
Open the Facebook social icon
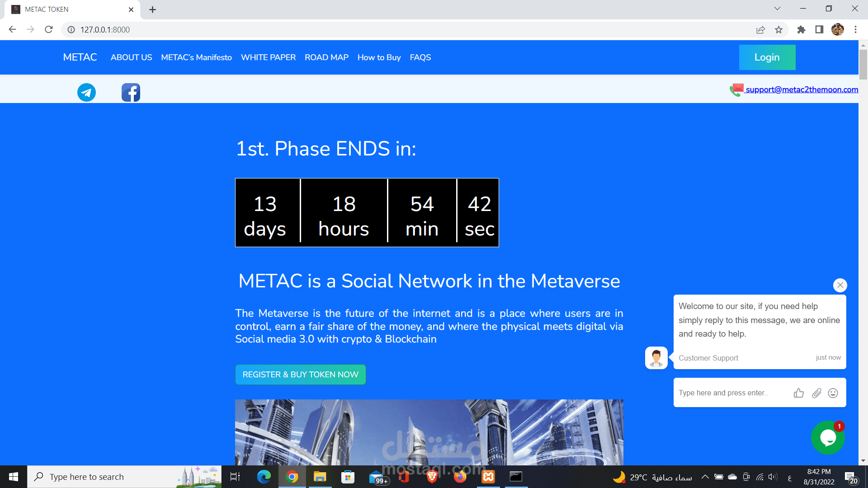click(131, 92)
